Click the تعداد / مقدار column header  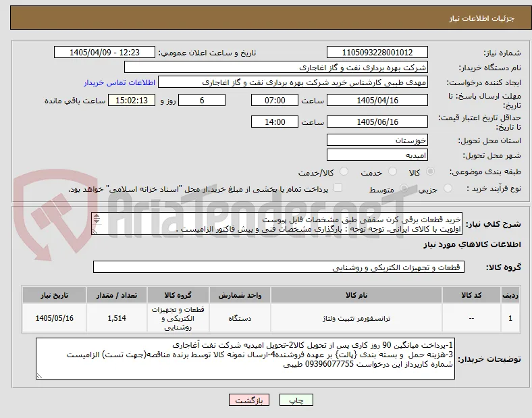(x=117, y=295)
